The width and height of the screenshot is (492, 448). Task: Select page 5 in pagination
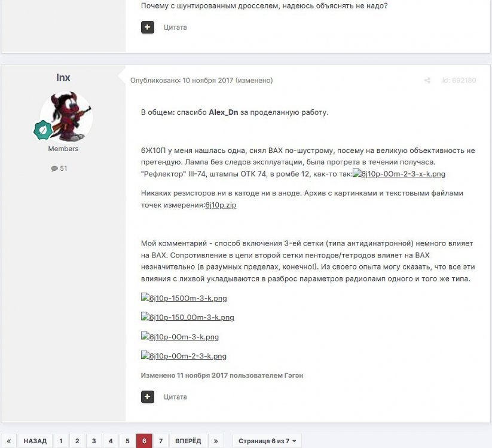[x=127, y=441]
